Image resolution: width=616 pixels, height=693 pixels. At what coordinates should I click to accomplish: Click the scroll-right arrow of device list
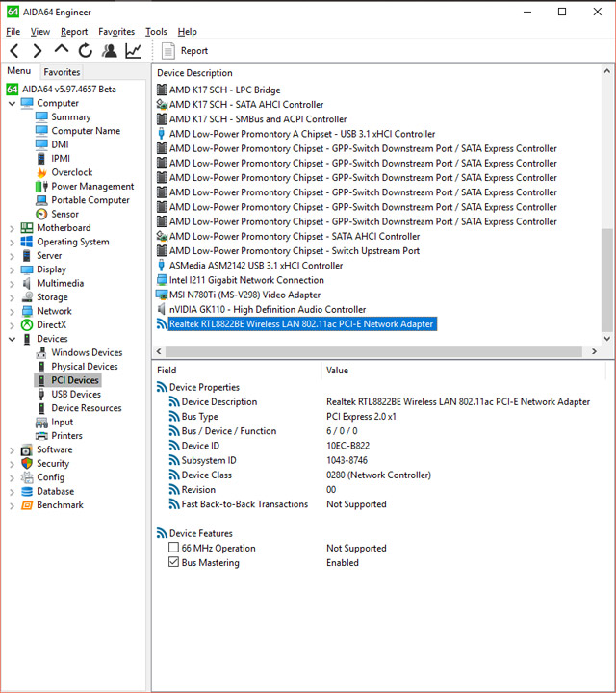click(x=594, y=351)
